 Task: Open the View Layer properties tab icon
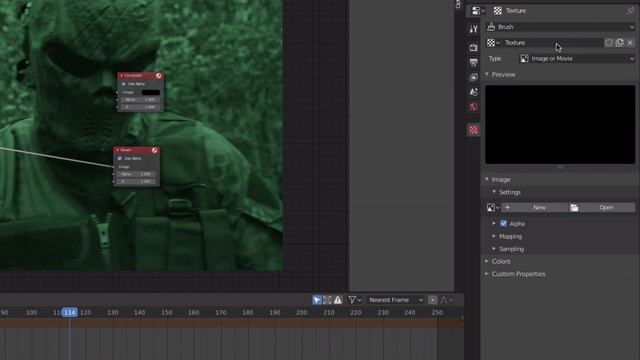[x=473, y=77]
